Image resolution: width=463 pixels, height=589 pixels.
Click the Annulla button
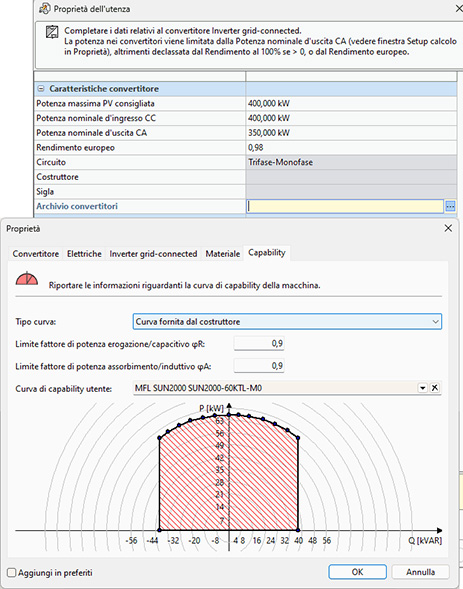click(x=421, y=572)
